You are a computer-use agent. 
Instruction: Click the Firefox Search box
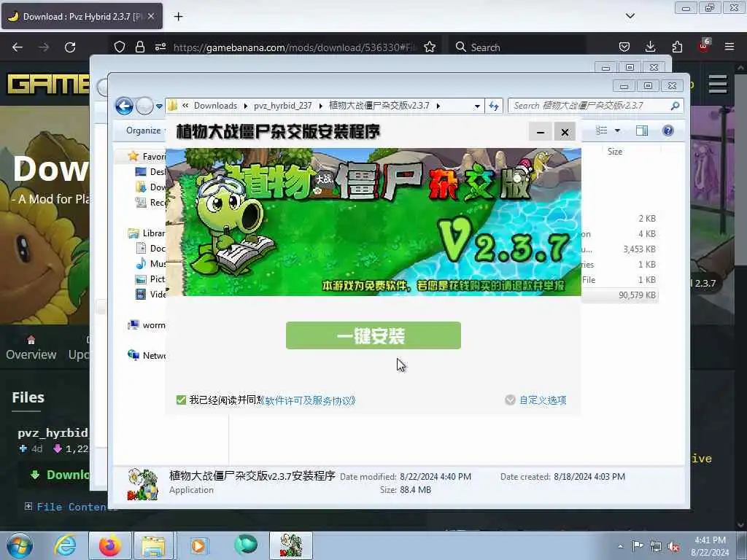pyautogui.click(x=517, y=47)
